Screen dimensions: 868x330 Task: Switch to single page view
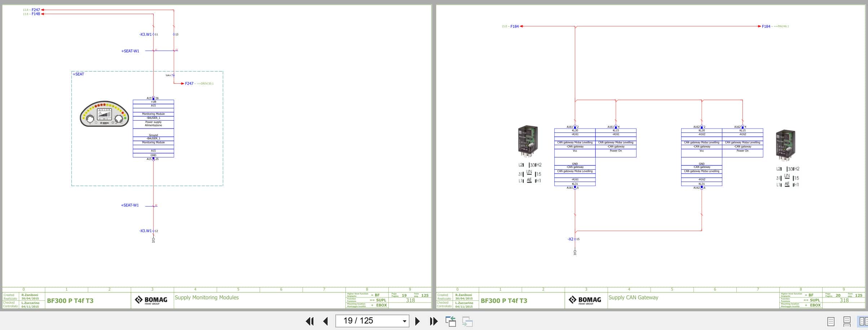click(830, 321)
